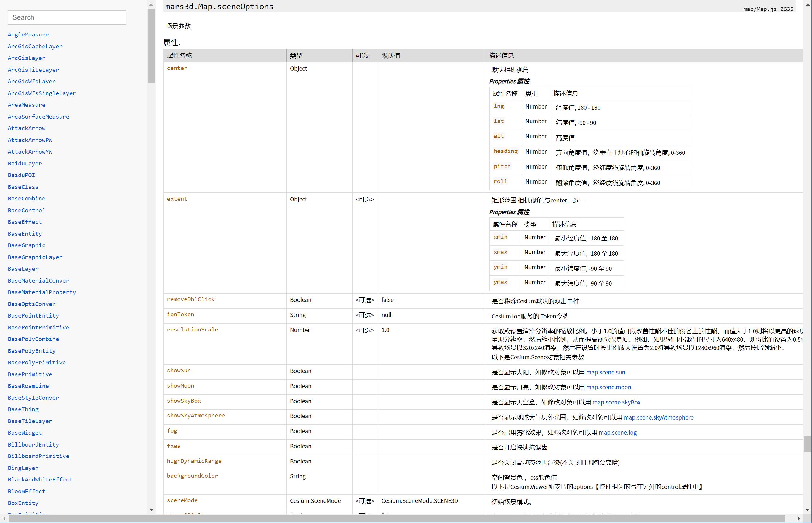
Task: Open BaseRoamLine link
Action: tap(28, 386)
